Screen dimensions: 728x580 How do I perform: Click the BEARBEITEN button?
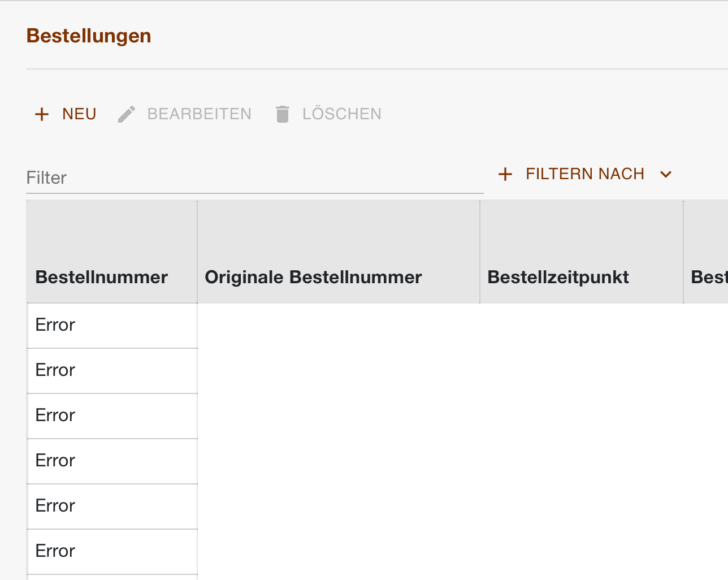pos(199,114)
